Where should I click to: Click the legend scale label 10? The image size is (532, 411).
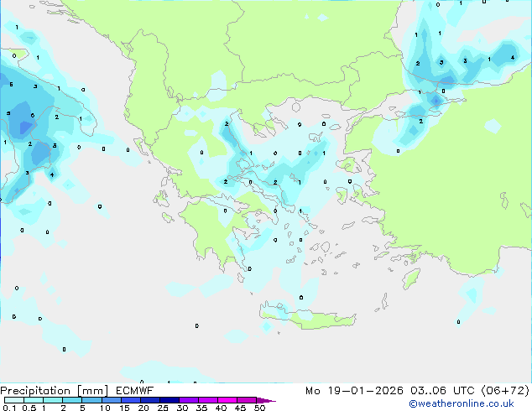tap(105, 408)
